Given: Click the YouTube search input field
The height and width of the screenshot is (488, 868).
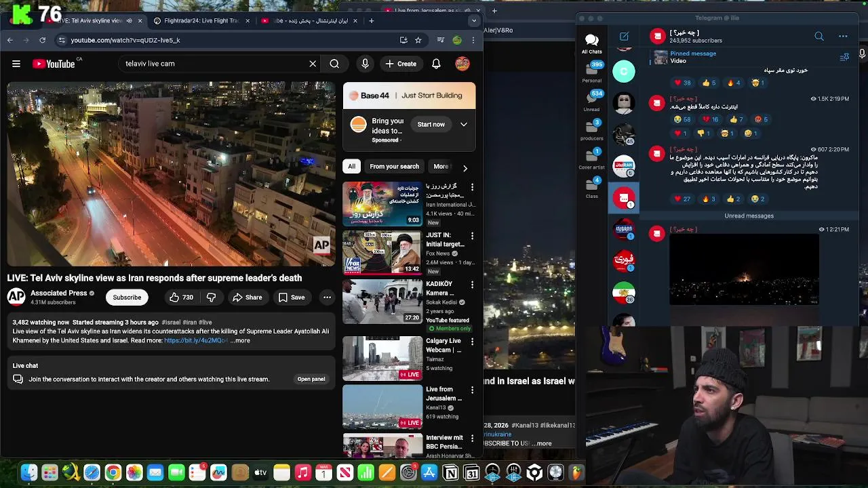Looking at the screenshot, I should pyautogui.click(x=212, y=64).
